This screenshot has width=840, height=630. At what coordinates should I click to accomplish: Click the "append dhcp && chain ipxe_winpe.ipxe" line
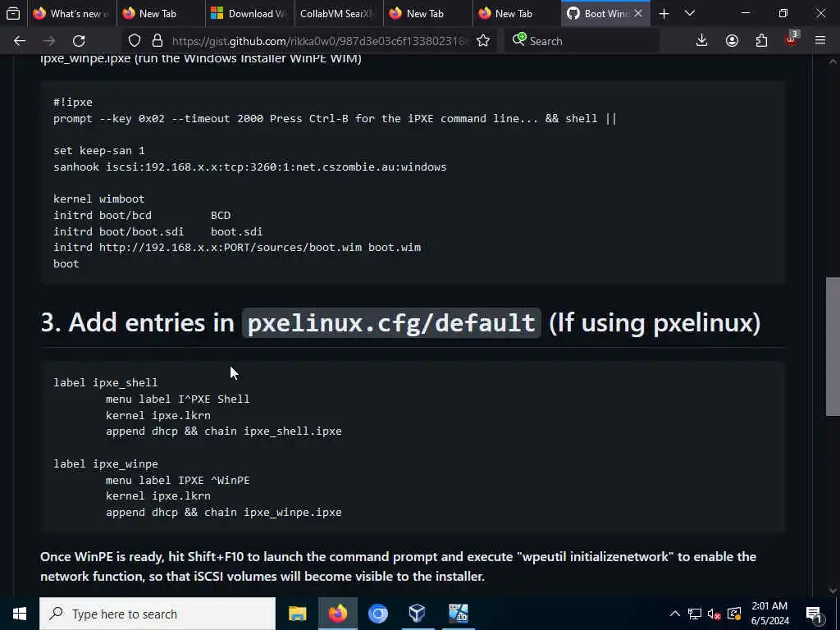pos(223,512)
